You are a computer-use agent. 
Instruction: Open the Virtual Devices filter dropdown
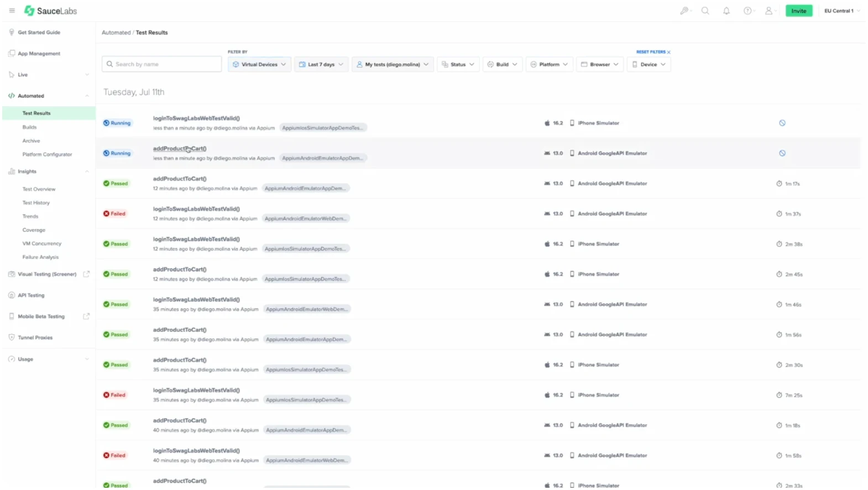pos(259,64)
